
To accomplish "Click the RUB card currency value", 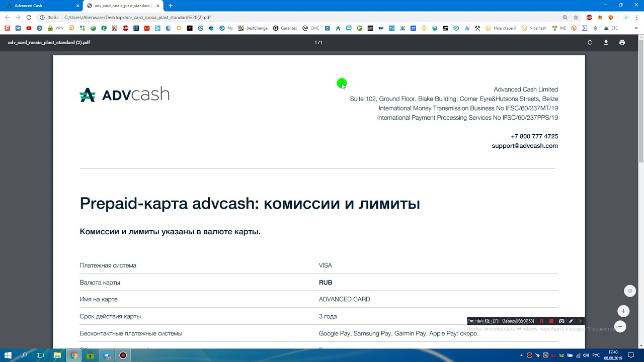I will [x=326, y=283].
